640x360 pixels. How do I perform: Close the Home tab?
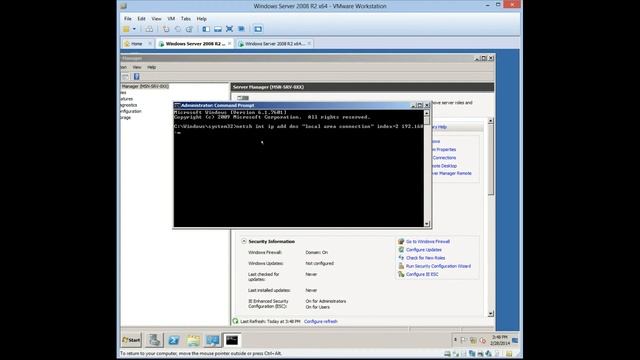[150, 43]
